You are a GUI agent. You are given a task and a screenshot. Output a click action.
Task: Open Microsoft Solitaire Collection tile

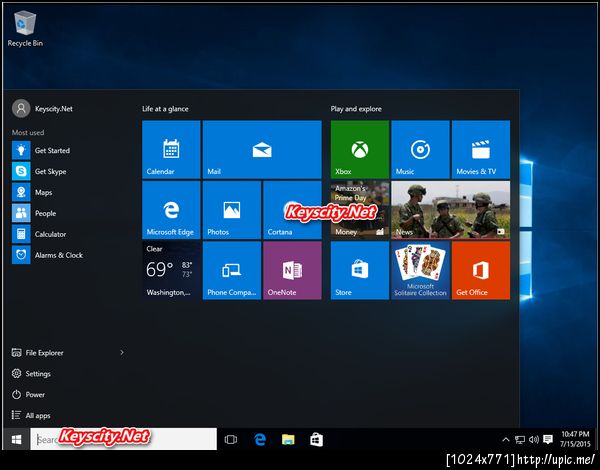(x=420, y=271)
